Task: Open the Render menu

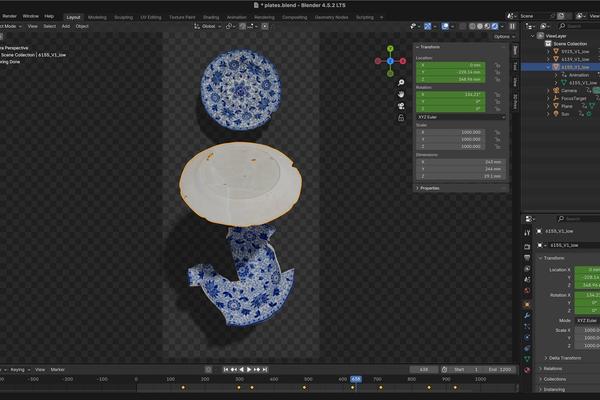Action: (x=9, y=16)
